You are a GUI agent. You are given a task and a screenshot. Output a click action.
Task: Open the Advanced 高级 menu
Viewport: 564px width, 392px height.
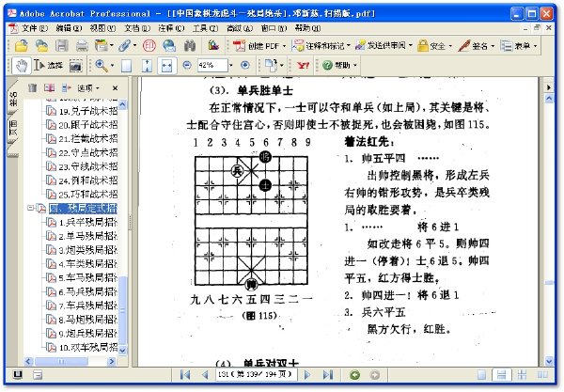click(240, 28)
